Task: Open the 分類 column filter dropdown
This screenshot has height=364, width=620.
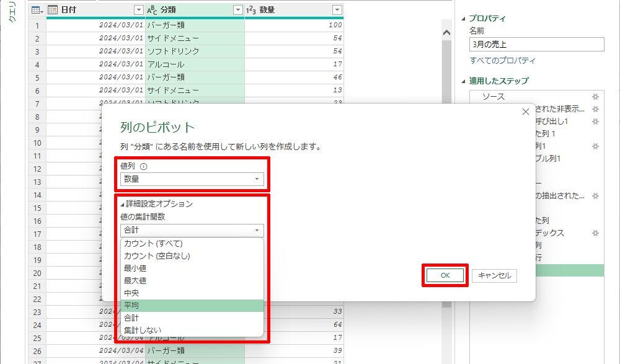Action: pyautogui.click(x=237, y=10)
